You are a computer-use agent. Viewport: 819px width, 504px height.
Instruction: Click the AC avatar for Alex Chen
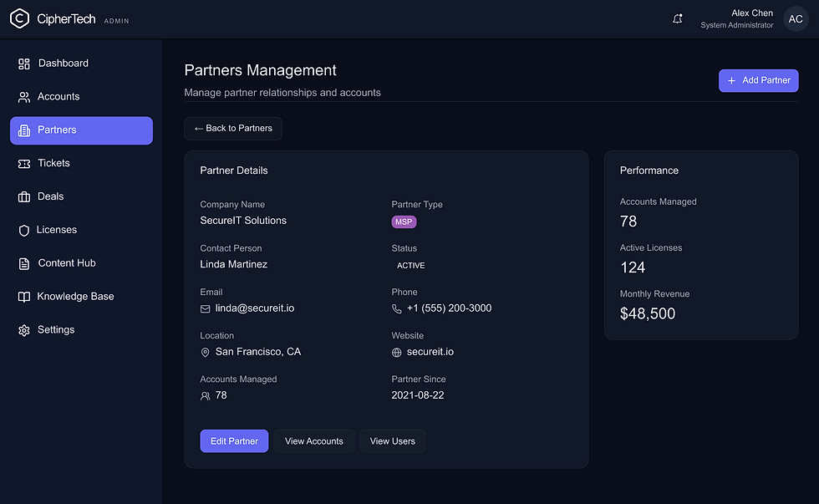pyautogui.click(x=795, y=18)
